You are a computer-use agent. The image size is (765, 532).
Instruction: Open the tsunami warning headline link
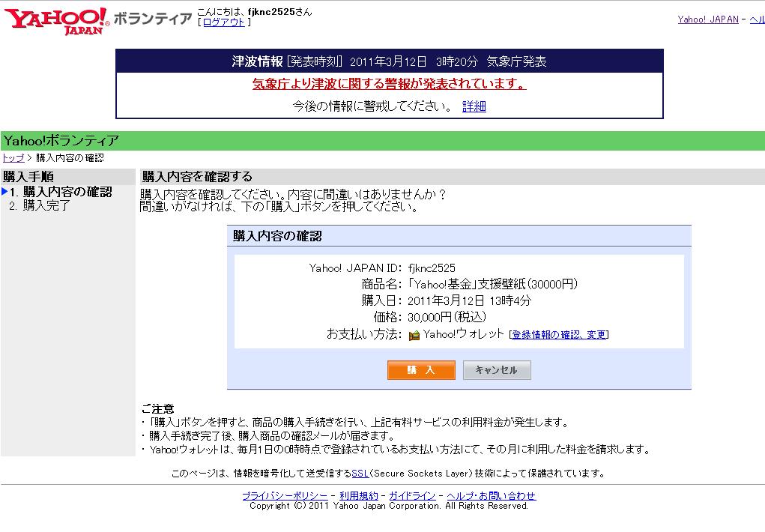pos(390,84)
